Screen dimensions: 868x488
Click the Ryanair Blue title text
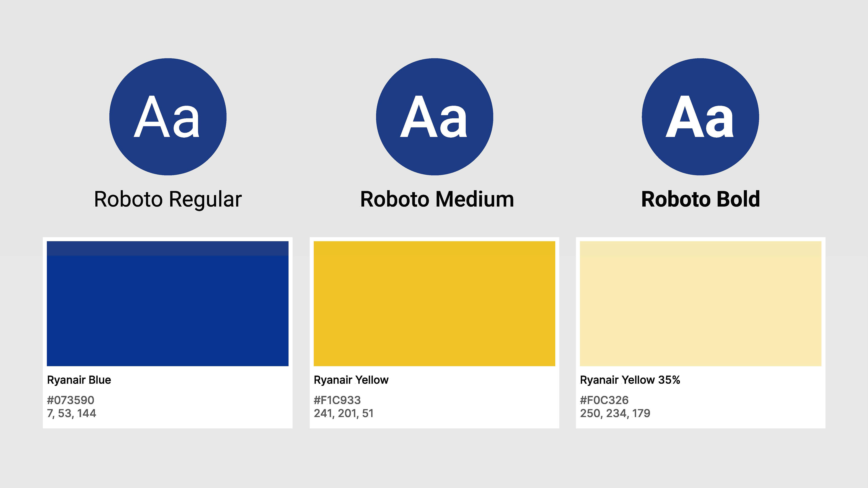click(x=79, y=380)
